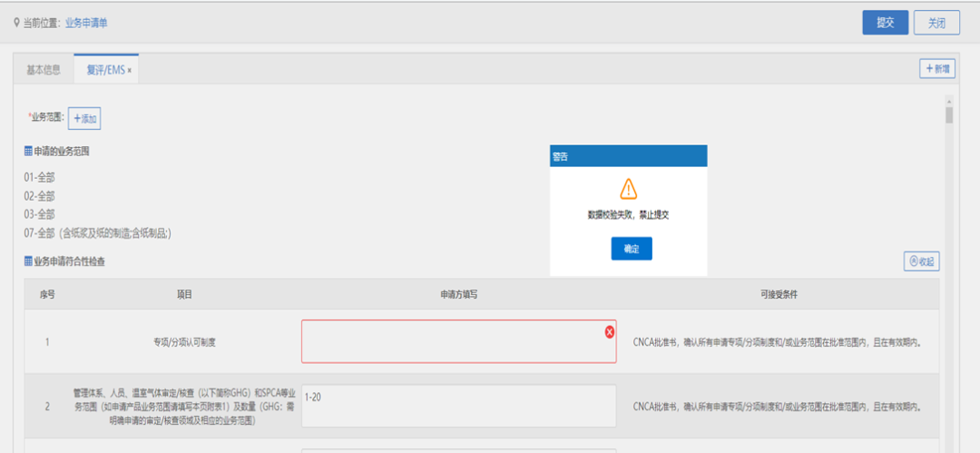The height and width of the screenshot is (453, 980).
Task: Confirm the warning dialog with 确定
Action: [x=632, y=249]
